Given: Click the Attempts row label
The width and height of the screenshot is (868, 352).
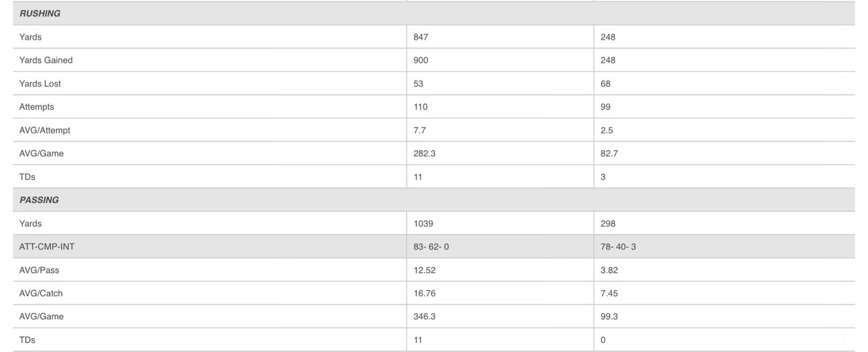Looking at the screenshot, I should (36, 107).
